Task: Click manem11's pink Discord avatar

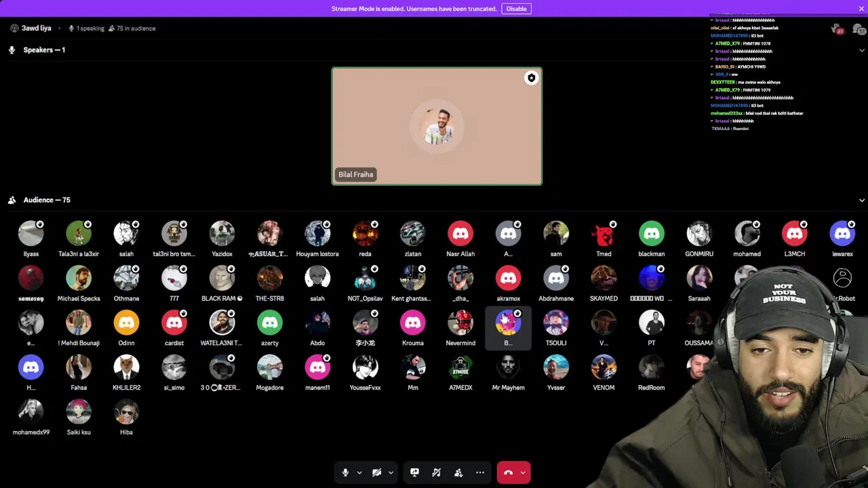Action: pyautogui.click(x=317, y=367)
